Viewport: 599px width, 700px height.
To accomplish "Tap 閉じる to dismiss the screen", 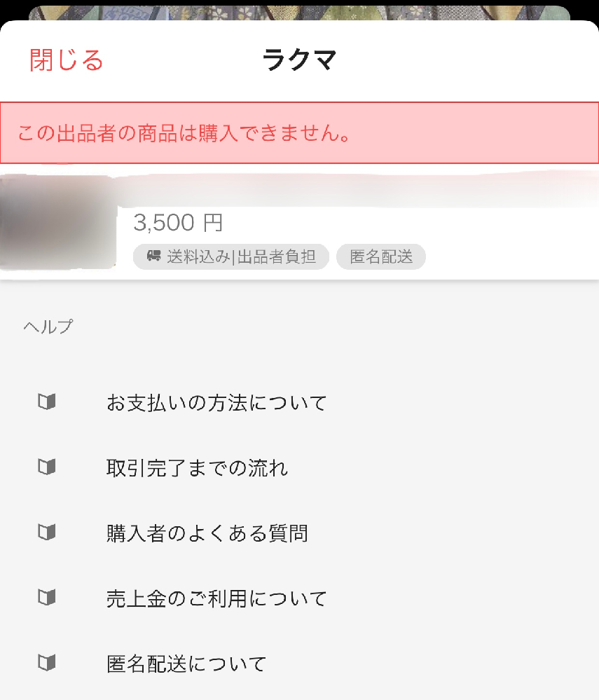I will click(x=66, y=61).
